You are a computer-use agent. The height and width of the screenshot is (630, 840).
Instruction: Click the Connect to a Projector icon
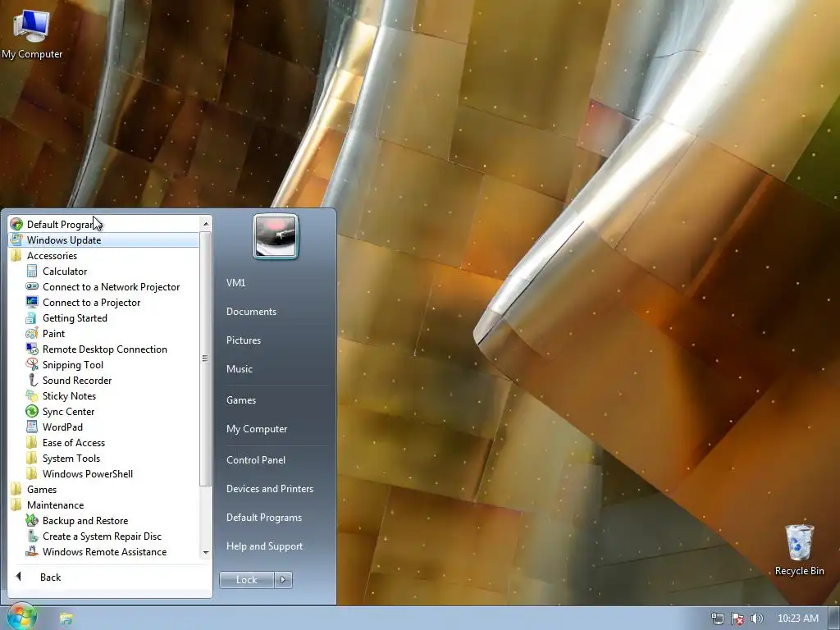pyautogui.click(x=32, y=302)
